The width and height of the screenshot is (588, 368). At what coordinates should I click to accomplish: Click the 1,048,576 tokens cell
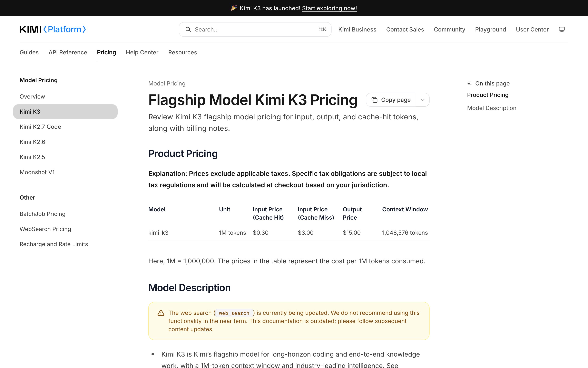405,233
